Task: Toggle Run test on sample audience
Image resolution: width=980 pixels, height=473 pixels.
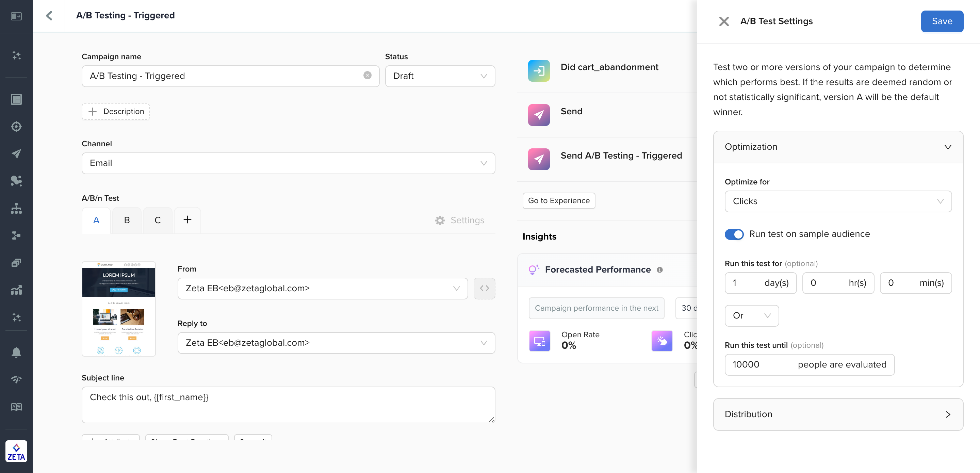Action: click(734, 234)
